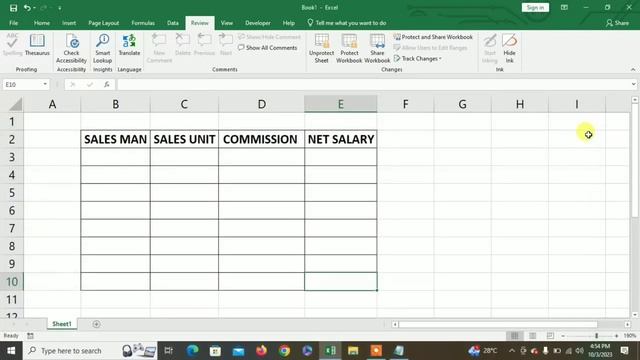Select column F header
This screenshot has height=360, width=640.
405,104
